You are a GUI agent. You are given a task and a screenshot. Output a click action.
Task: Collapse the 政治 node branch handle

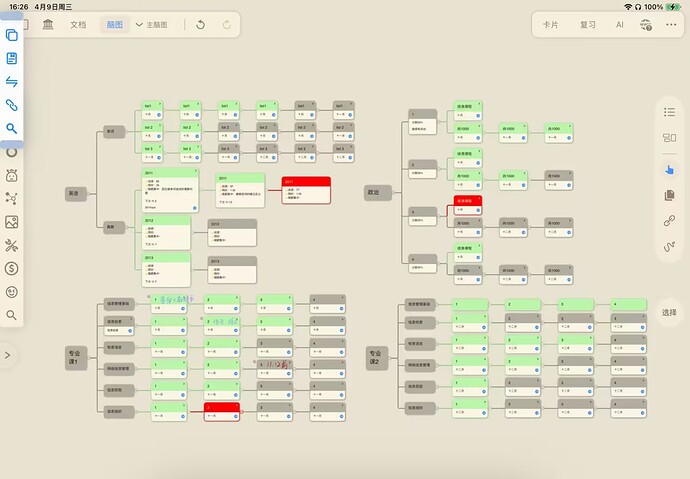click(x=394, y=192)
